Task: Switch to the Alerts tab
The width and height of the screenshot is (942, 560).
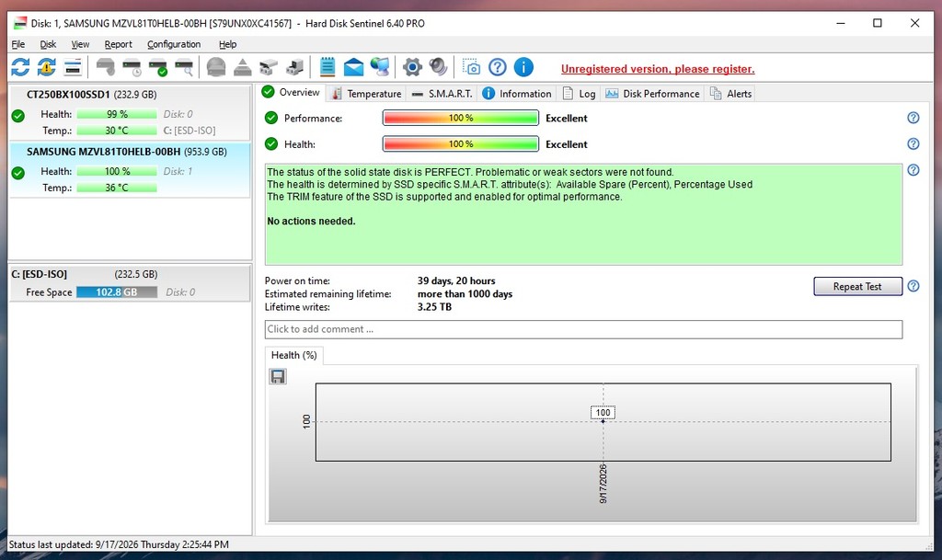Action: click(731, 94)
